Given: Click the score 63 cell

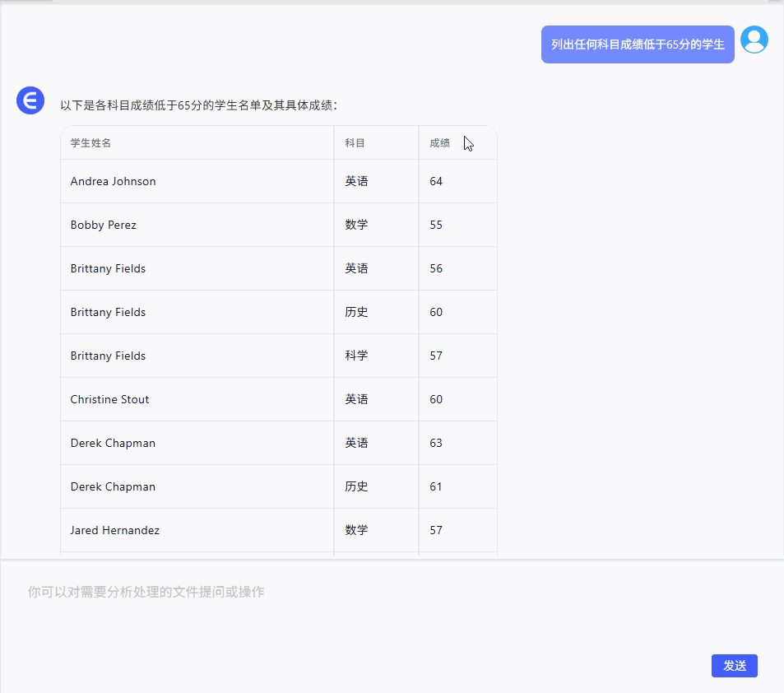Looking at the screenshot, I should (436, 443).
